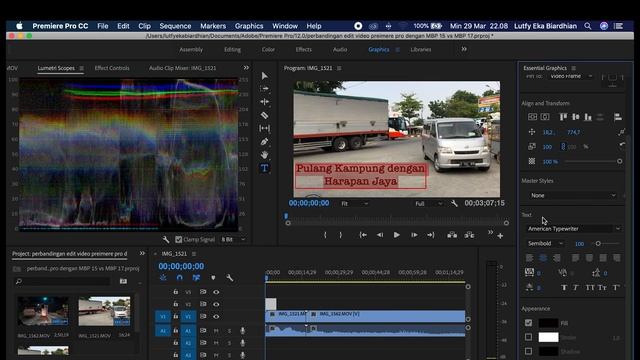
Task: Click the Fill color swatch
Action: coord(548,323)
